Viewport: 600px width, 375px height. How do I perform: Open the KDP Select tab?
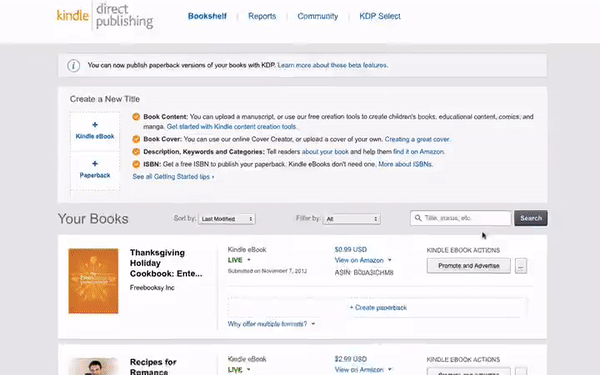[380, 16]
